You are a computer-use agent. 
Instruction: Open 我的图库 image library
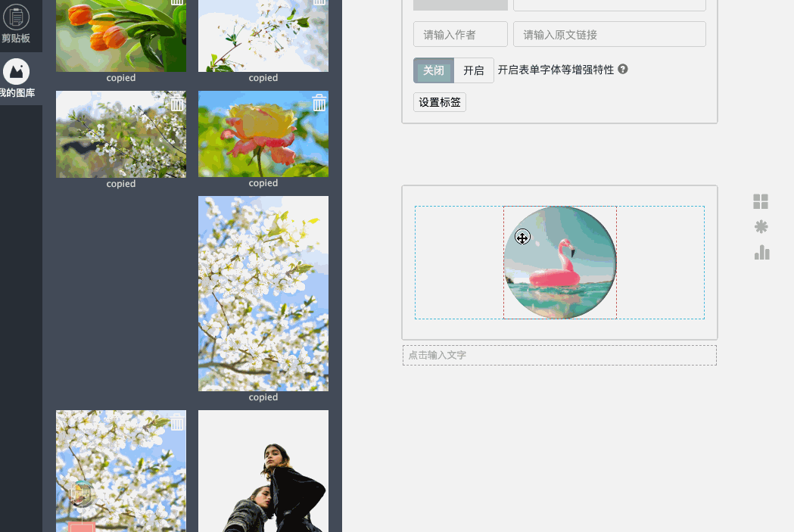click(16, 79)
